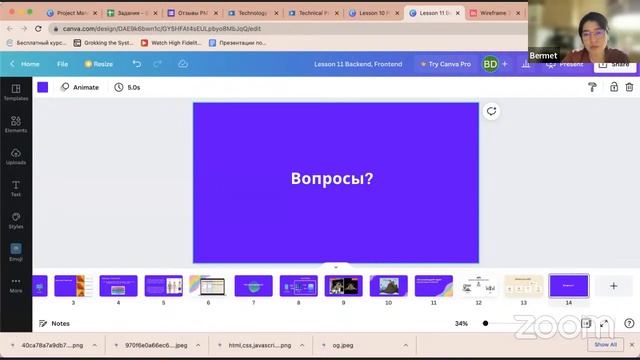The height and width of the screenshot is (360, 640).
Task: Open the purple background color swatch
Action: pos(43,87)
